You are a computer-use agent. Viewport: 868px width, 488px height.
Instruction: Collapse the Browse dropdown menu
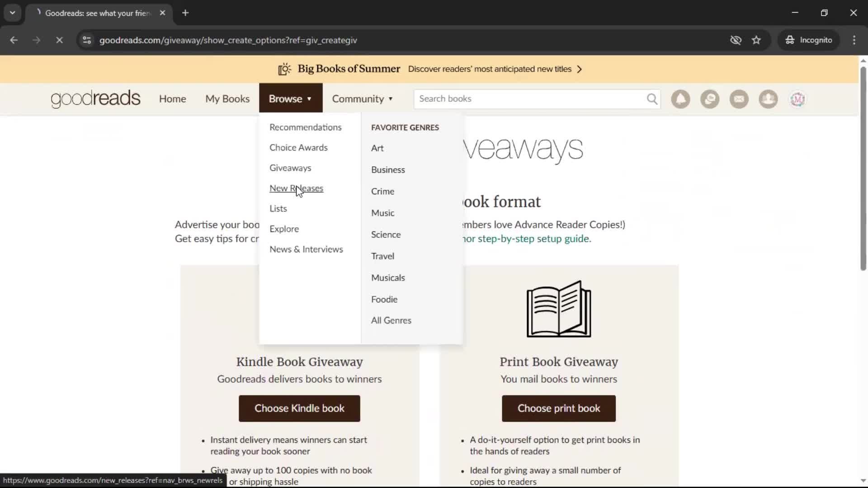pos(291,98)
